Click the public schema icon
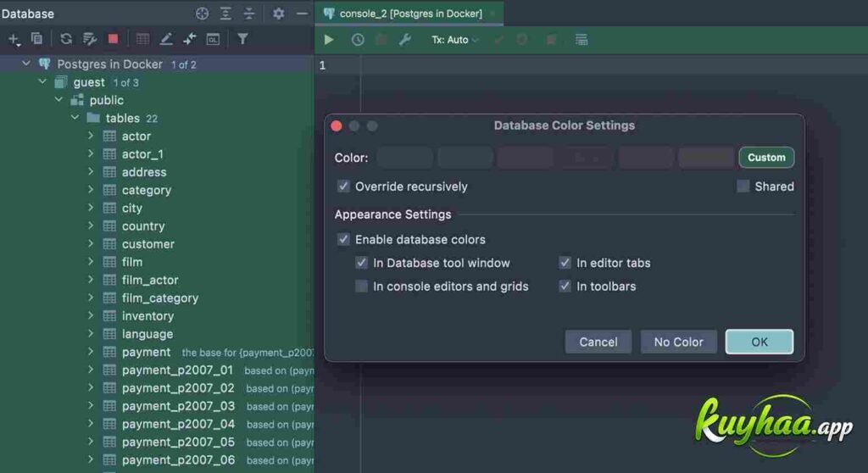 click(77, 100)
